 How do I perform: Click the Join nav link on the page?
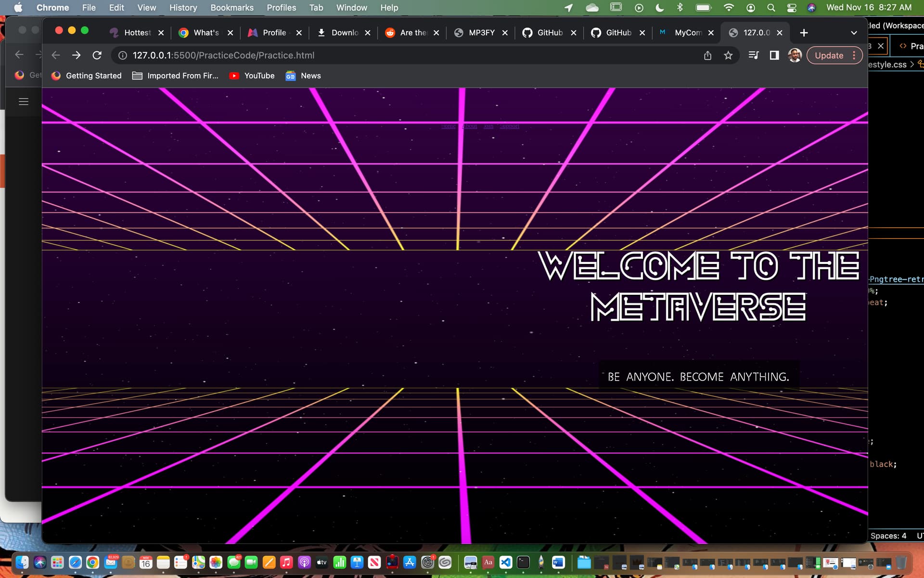488,126
